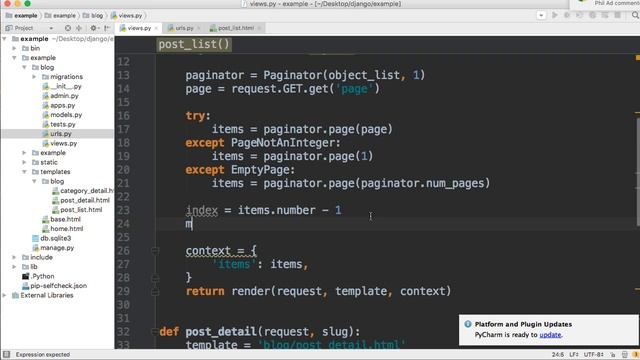Image resolution: width=640 pixels, height=360 pixels.
Task: Select db.sqlite3 file
Action: [52, 238]
